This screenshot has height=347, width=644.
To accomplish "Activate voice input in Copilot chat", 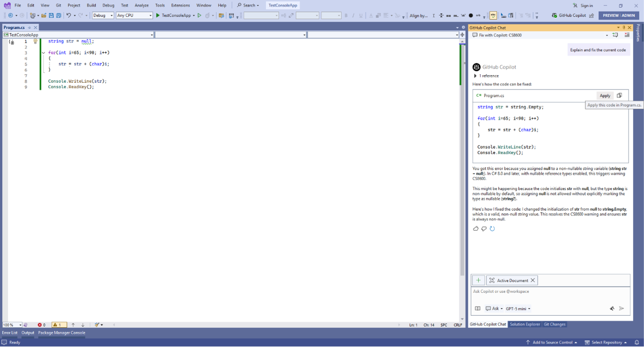I will coord(612,308).
